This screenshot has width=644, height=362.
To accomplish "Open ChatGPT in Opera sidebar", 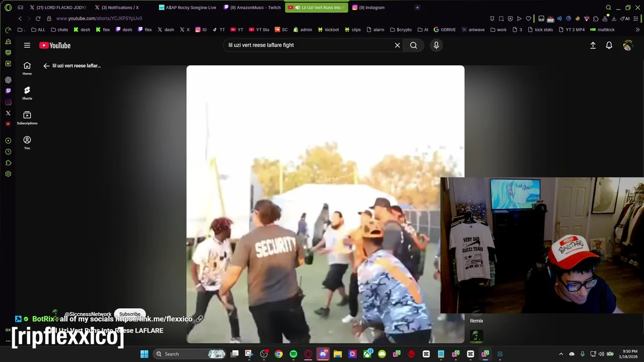I will pyautogui.click(x=8, y=80).
